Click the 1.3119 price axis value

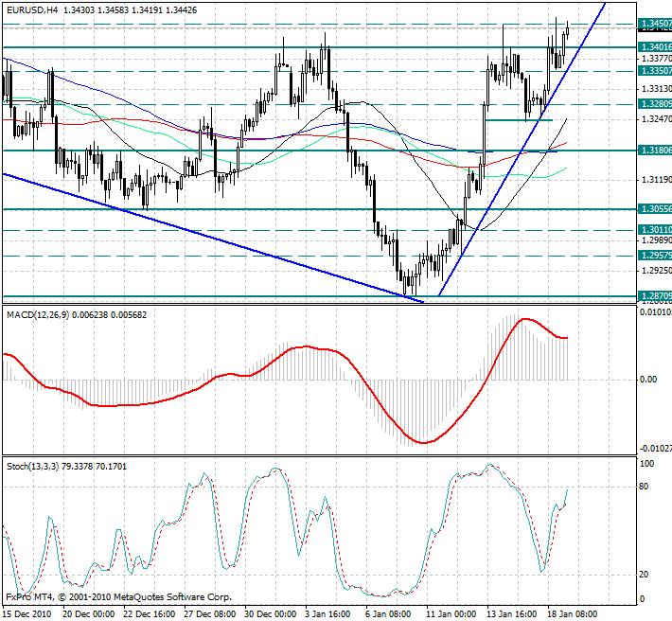pyautogui.click(x=656, y=180)
